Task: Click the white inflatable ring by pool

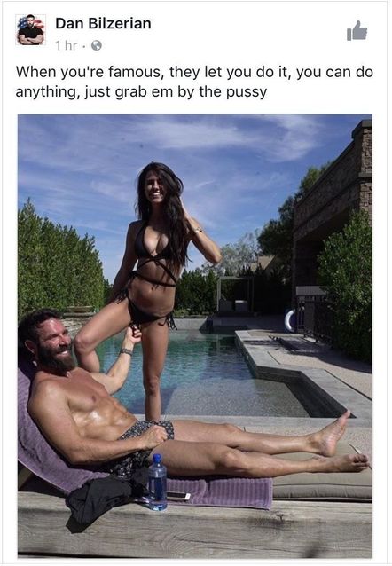Action: point(289,320)
